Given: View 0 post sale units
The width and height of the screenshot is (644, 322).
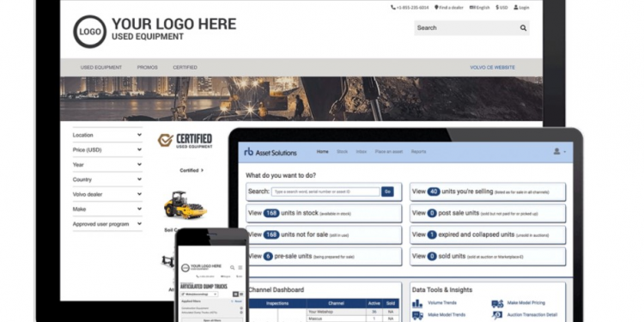Looking at the screenshot, I should pos(488,213).
